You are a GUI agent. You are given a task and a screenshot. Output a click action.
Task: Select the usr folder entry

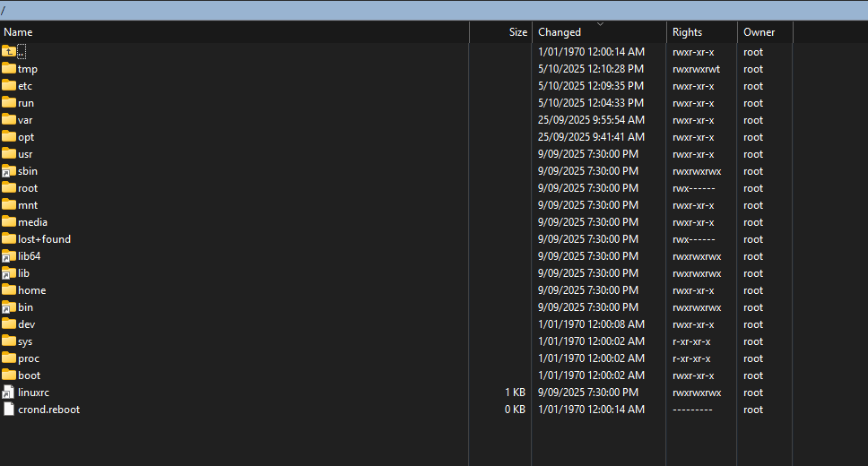point(25,154)
